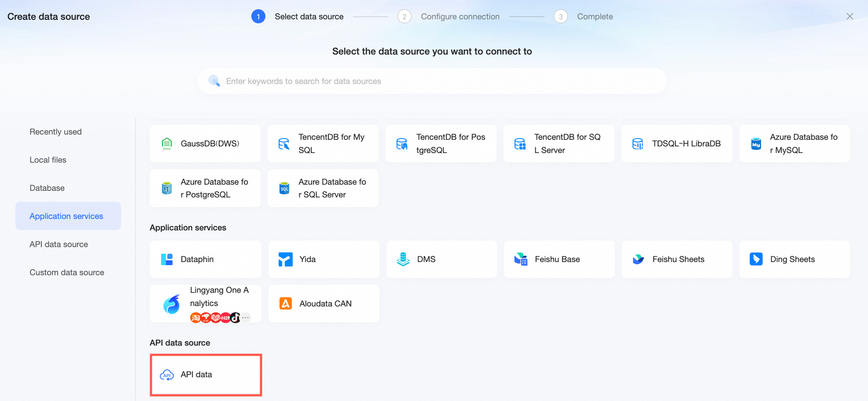The height and width of the screenshot is (401, 868).
Task: Click the API data cloud icon
Action: [167, 375]
